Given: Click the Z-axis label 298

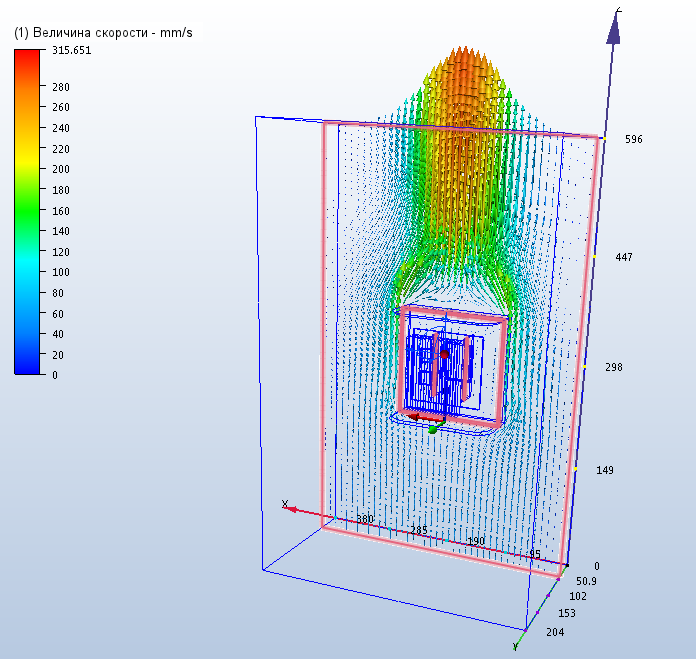Looking at the screenshot, I should pos(613,367).
